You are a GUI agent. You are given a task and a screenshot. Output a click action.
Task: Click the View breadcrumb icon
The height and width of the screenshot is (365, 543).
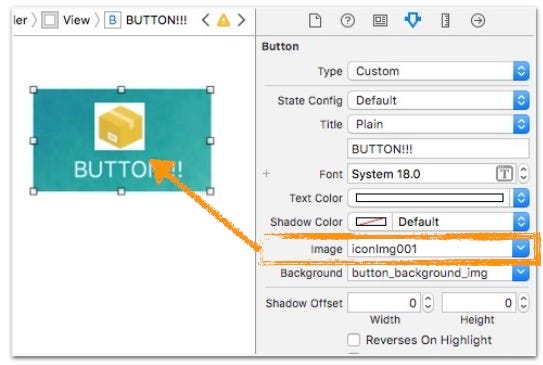50,20
